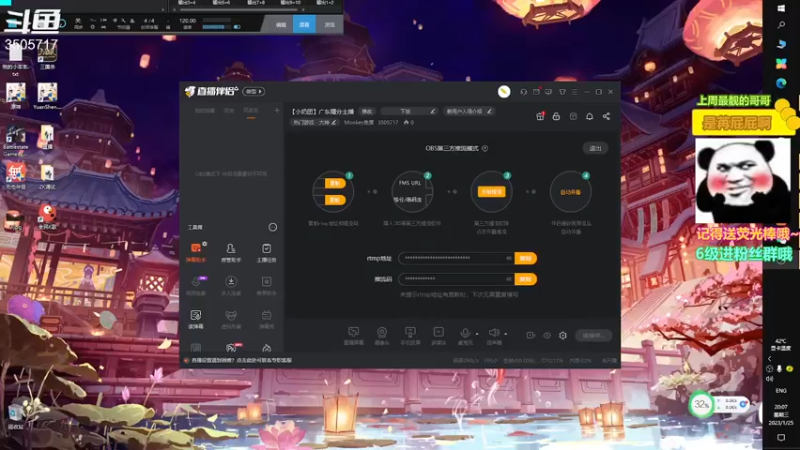Open the gift box icon with red dot
Viewport: 800px width, 450px height.
(540, 116)
